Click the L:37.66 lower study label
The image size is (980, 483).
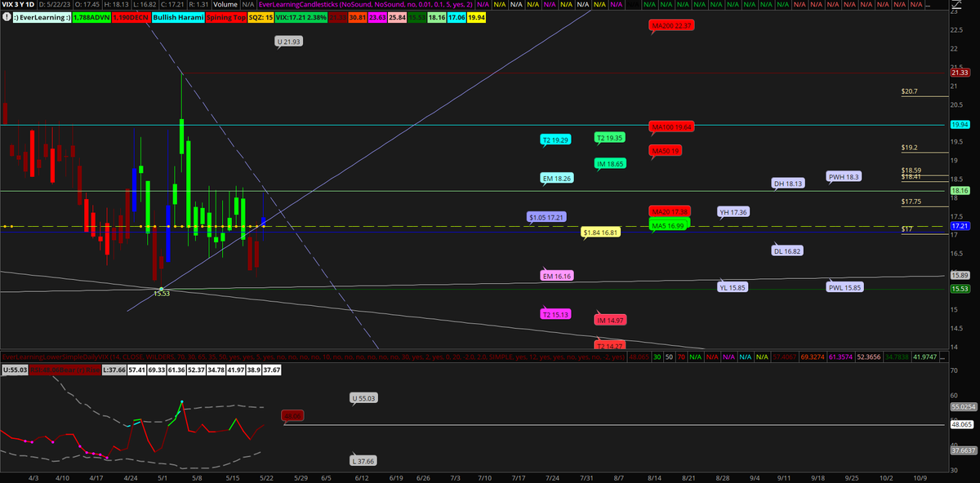point(115,370)
